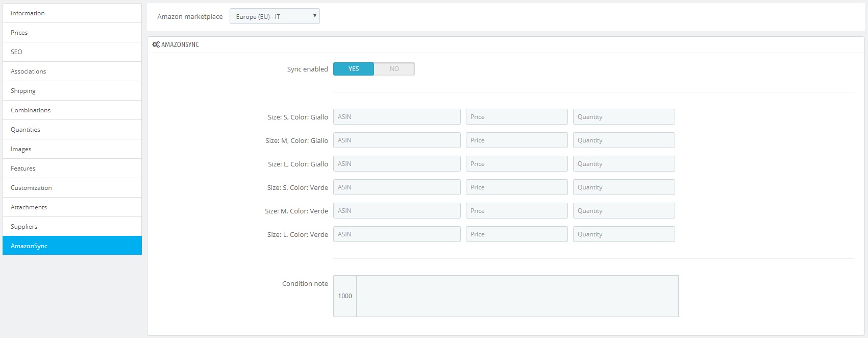Click the 1000 character counter
The height and width of the screenshot is (338, 868).
[345, 296]
